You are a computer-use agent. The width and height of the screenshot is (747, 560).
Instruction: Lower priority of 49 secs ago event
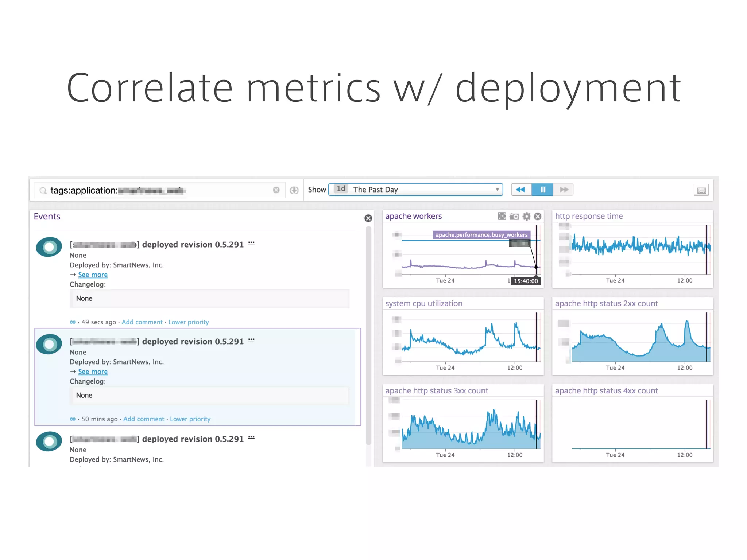click(188, 322)
